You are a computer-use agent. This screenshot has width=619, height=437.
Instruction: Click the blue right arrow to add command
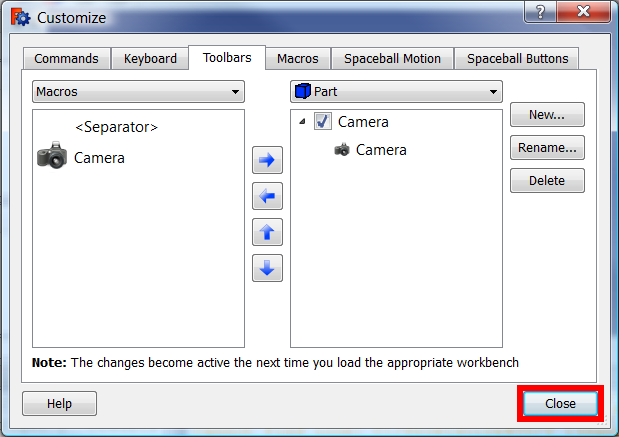[x=267, y=160]
